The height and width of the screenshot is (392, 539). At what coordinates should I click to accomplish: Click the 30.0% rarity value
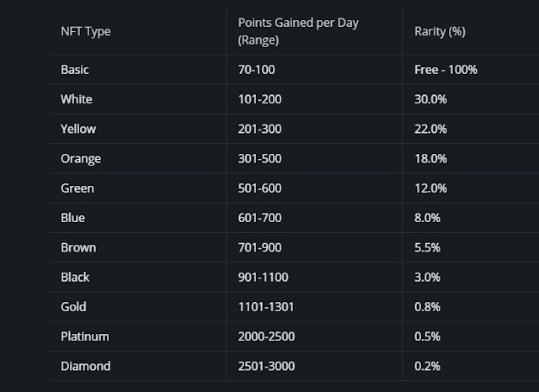pos(431,99)
